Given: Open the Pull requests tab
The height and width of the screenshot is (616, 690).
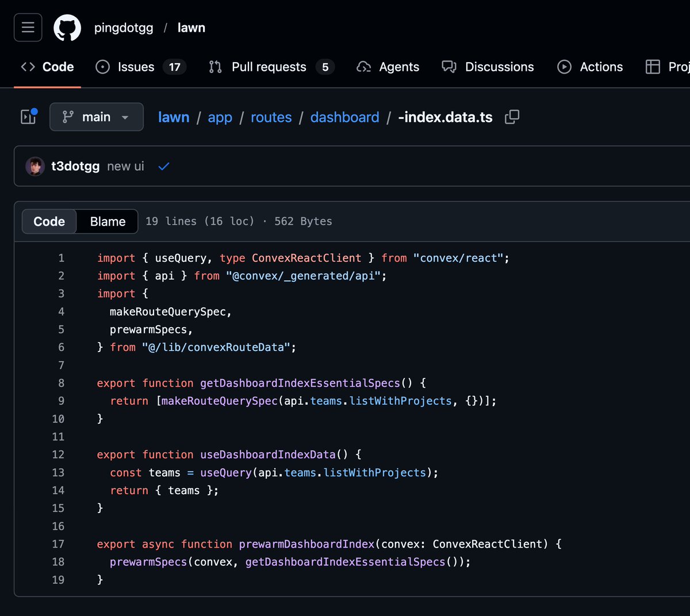Looking at the screenshot, I should pyautogui.click(x=271, y=67).
